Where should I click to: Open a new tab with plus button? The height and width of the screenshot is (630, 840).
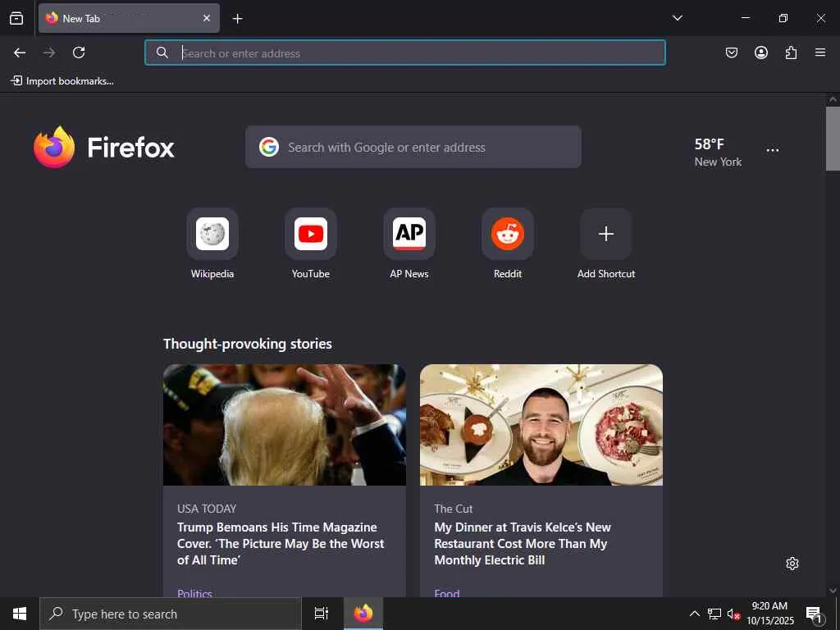[x=237, y=19]
